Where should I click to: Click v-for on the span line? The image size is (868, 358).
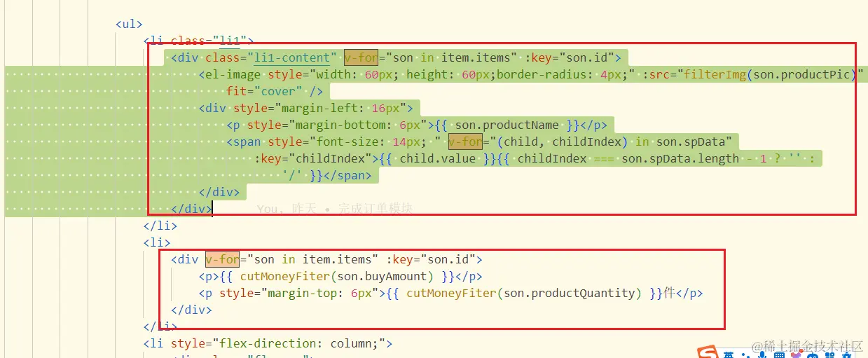(465, 142)
